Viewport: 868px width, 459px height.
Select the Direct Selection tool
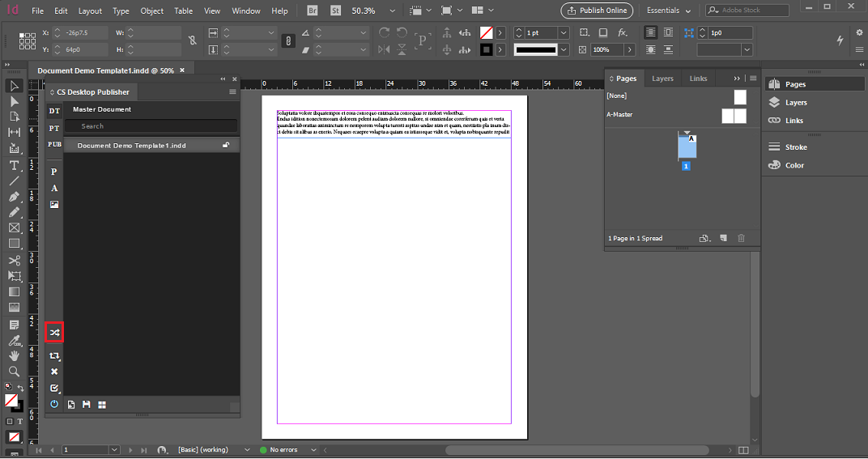pos(15,101)
